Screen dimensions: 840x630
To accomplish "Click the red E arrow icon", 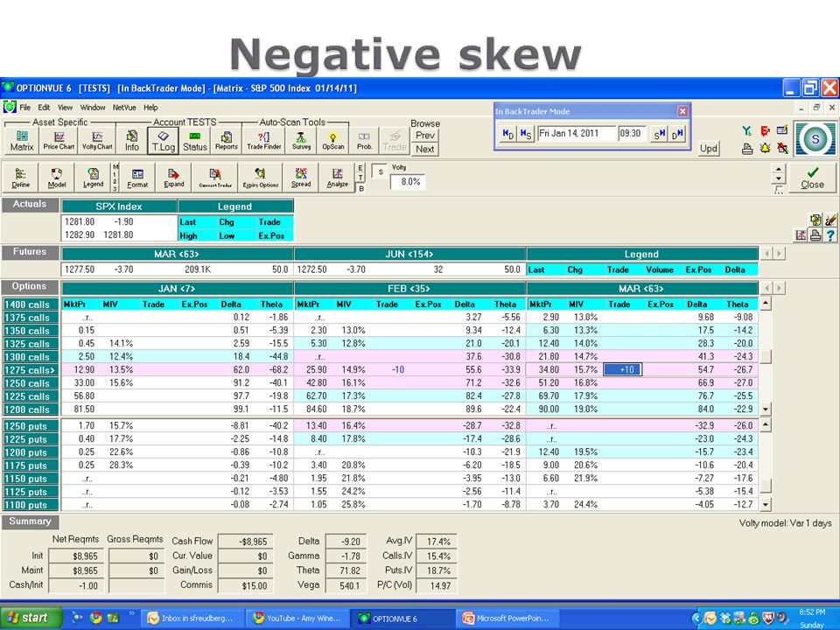I will 765,130.
